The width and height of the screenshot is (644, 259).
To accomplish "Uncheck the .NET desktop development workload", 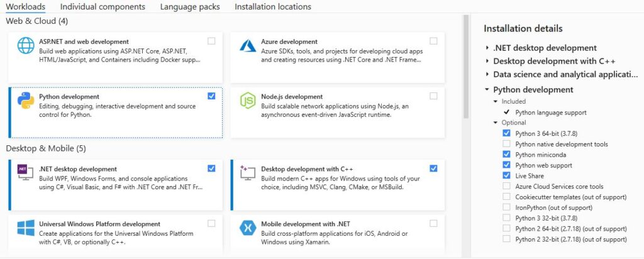I will click(x=211, y=168).
